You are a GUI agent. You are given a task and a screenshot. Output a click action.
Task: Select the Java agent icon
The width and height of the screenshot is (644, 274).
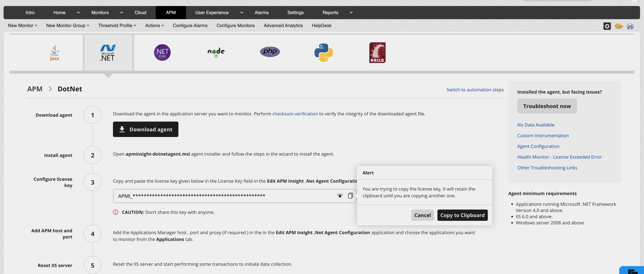[x=54, y=52]
